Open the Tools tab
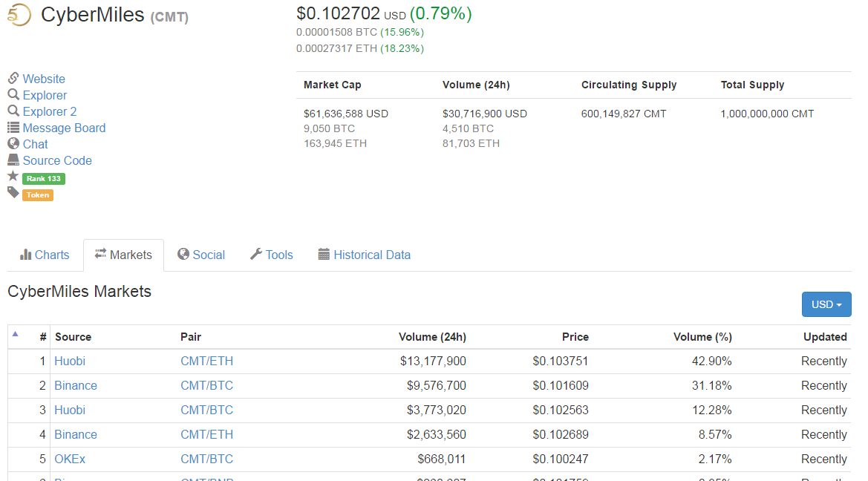The image size is (868, 481). 271,255
